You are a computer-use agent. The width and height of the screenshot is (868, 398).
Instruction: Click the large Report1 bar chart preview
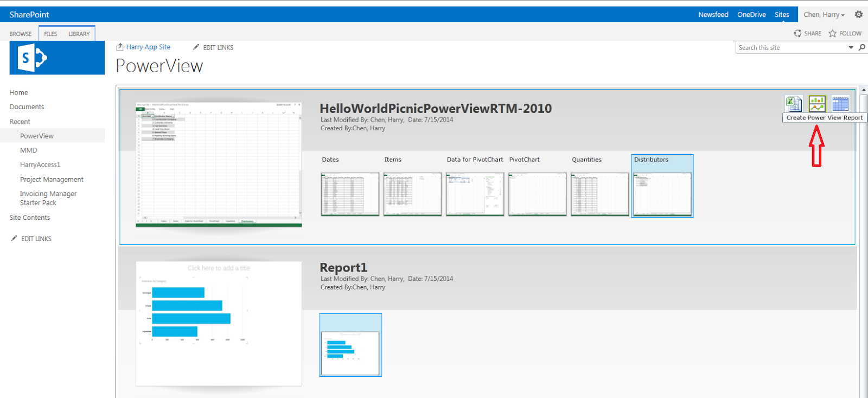point(219,324)
